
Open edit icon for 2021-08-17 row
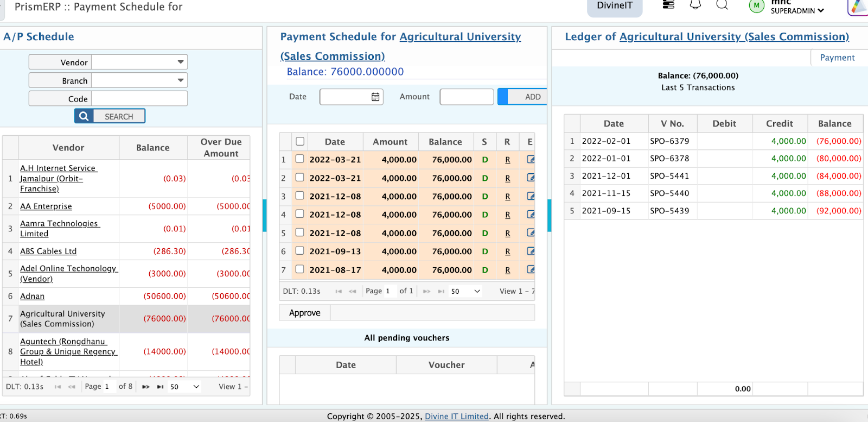click(531, 269)
